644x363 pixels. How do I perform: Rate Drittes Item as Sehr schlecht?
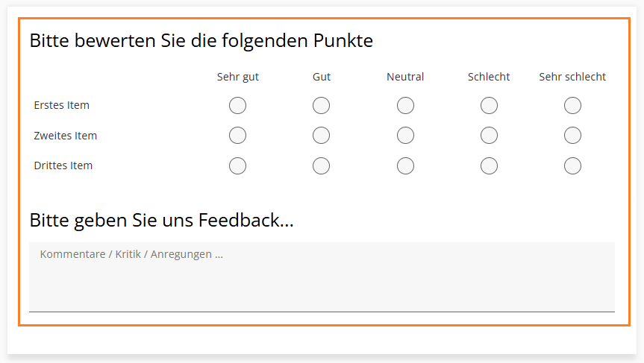point(572,165)
